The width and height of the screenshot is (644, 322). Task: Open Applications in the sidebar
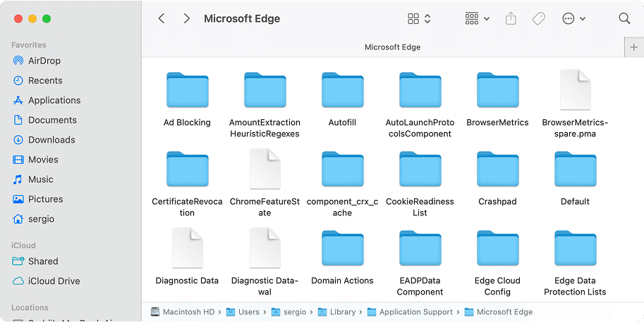coord(47,100)
